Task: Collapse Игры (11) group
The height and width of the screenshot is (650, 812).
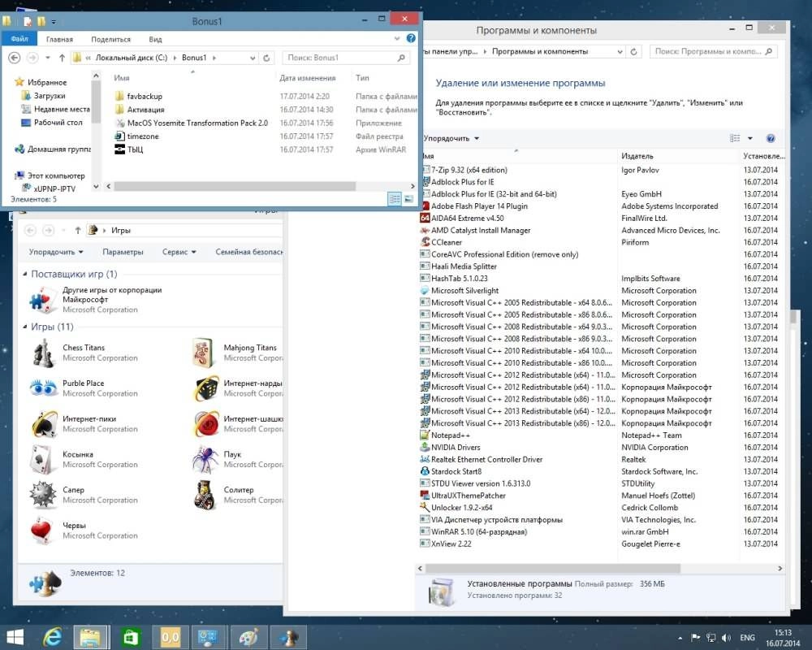Action: 25,327
